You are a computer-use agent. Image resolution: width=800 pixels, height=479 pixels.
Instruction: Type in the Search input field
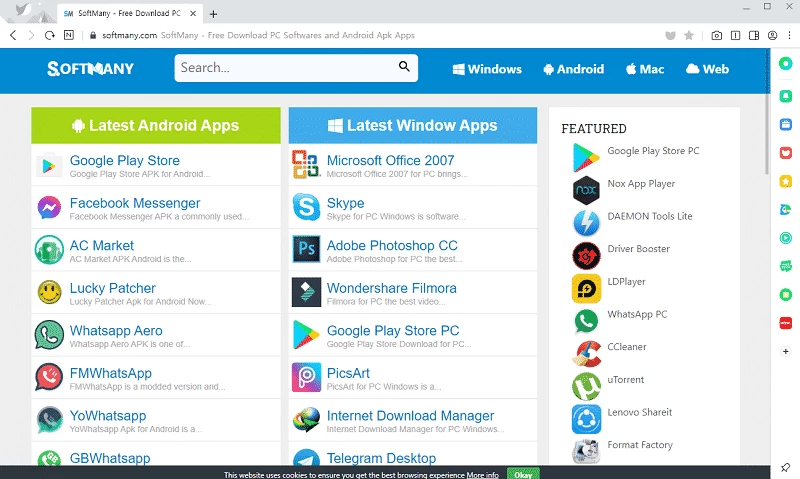coord(284,68)
